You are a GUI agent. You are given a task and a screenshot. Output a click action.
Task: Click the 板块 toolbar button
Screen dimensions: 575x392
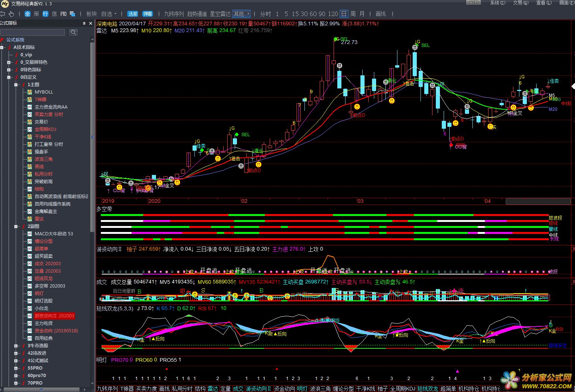tap(91, 14)
